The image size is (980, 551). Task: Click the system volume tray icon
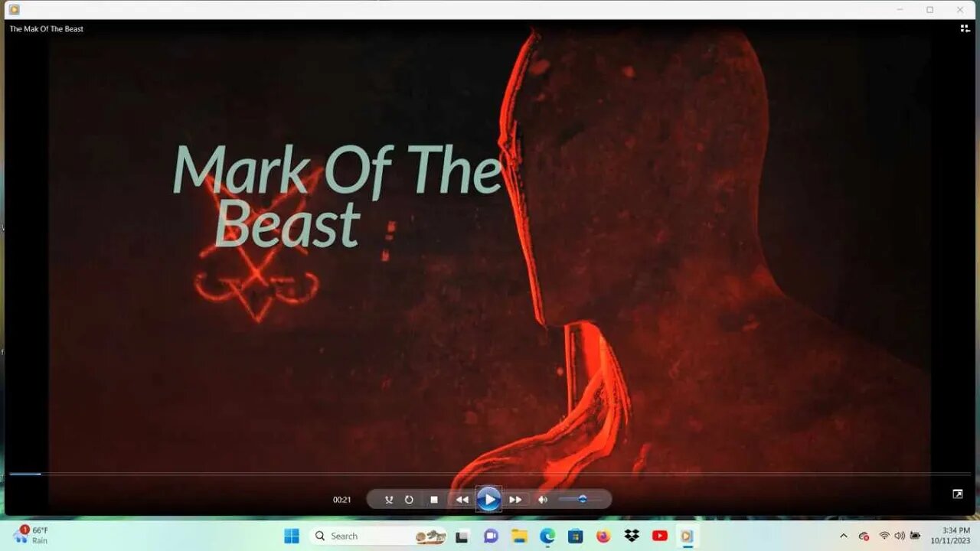tap(899, 536)
